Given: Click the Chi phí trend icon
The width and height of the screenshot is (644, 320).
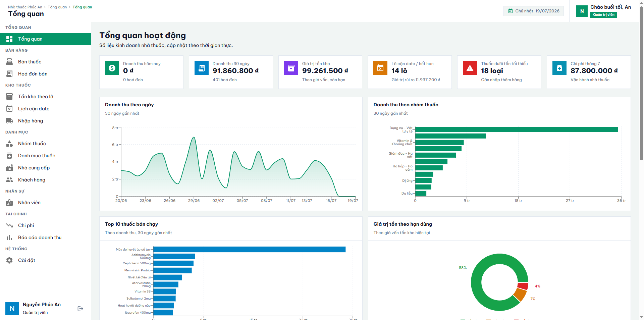Looking at the screenshot, I should 9,225.
